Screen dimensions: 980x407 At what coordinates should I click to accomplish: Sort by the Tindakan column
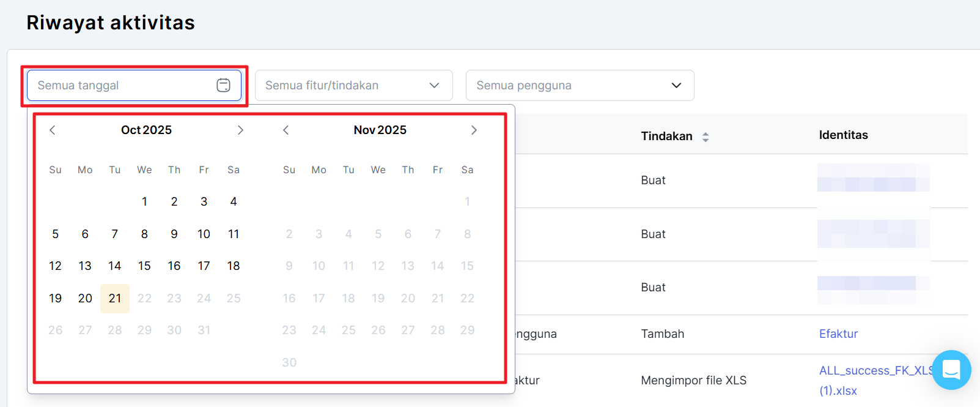pos(705,137)
